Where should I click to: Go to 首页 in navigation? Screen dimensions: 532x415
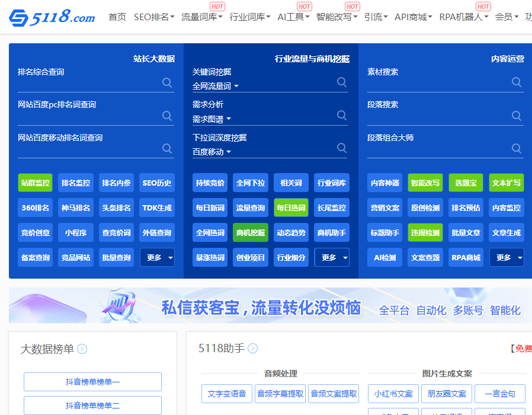pyautogui.click(x=117, y=17)
